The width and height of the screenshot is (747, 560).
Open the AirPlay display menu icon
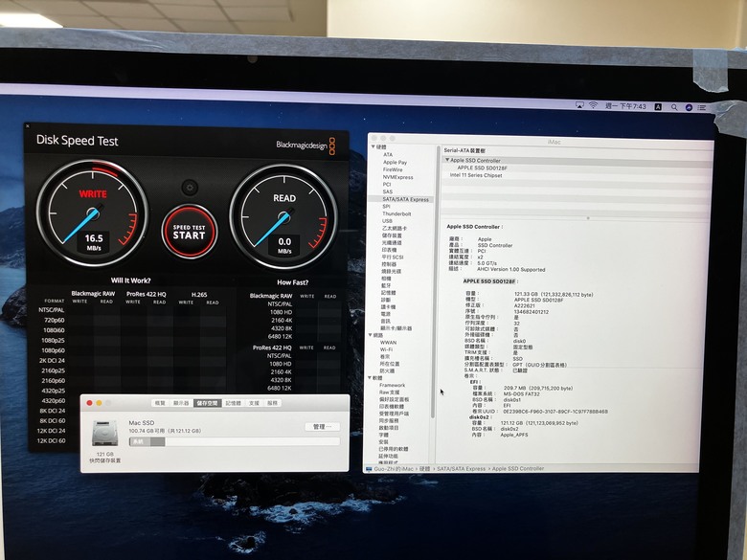579,104
